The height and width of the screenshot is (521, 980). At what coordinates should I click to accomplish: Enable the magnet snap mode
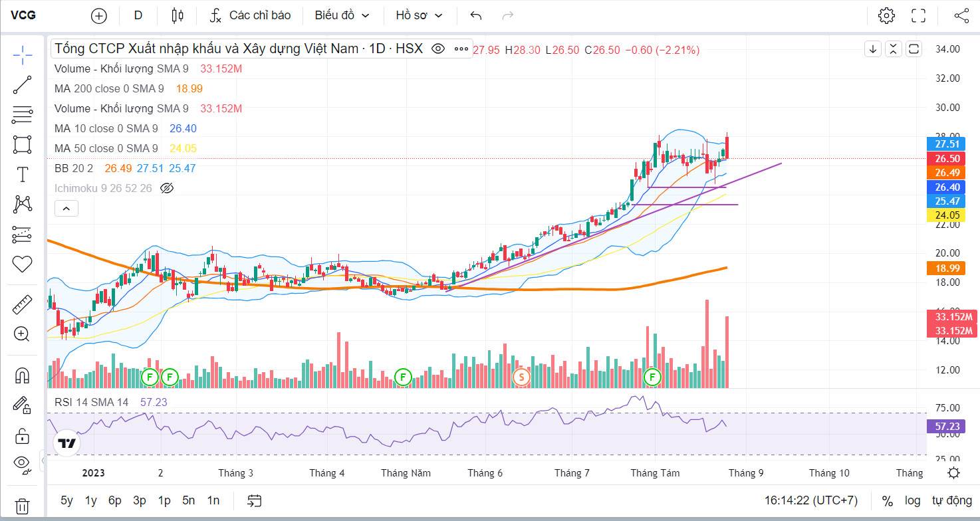pos(22,375)
